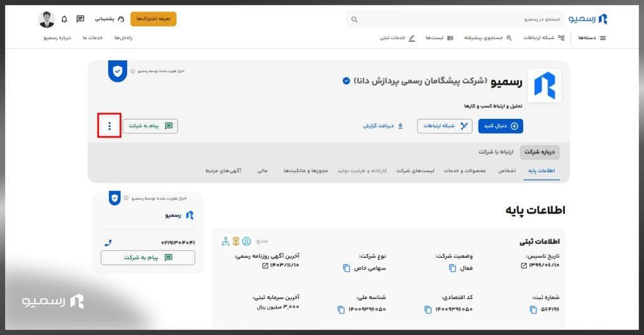Open the notifications bell icon
This screenshot has height=335, width=644.
(x=65, y=19)
